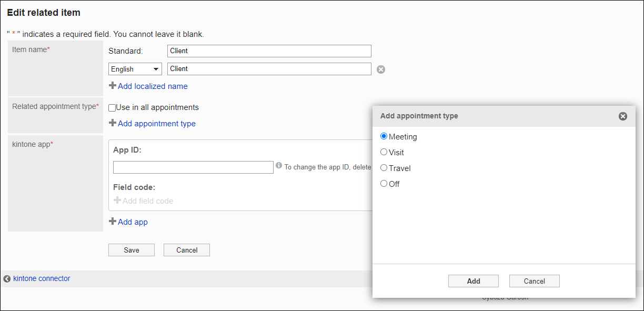Remove the English localized name with the x icon
Viewport: 644px width, 311px height.
click(381, 68)
